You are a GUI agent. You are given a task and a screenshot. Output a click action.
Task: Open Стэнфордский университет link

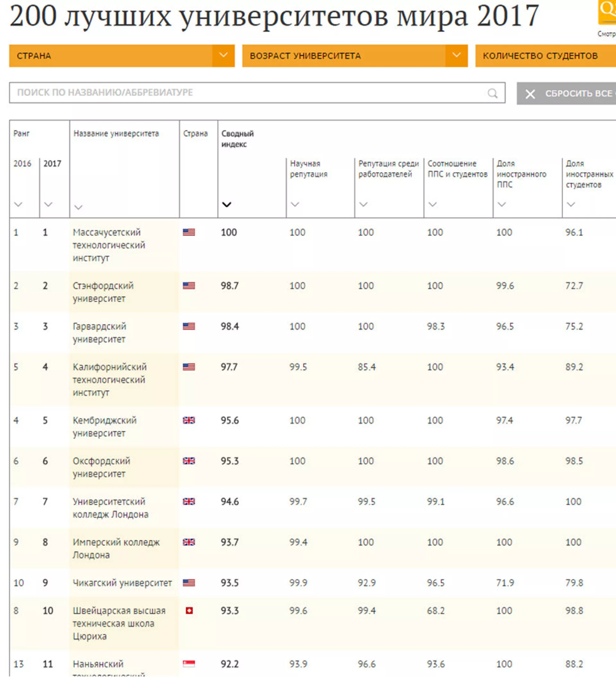pos(103,292)
